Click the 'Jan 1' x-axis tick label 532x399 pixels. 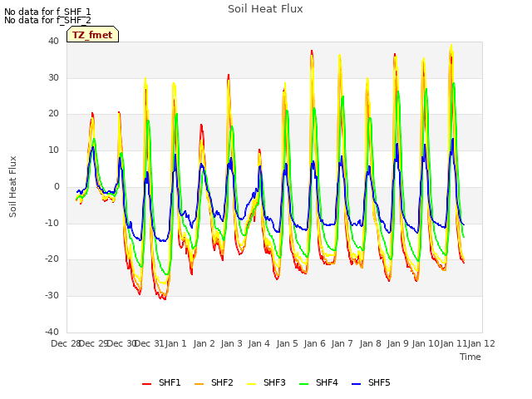pyautogui.click(x=176, y=343)
